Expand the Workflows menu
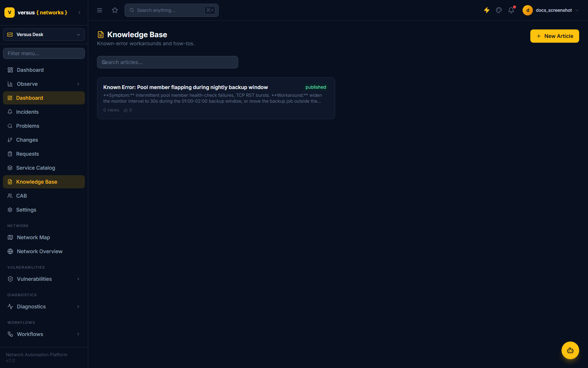The height and width of the screenshot is (368, 588). click(44, 334)
